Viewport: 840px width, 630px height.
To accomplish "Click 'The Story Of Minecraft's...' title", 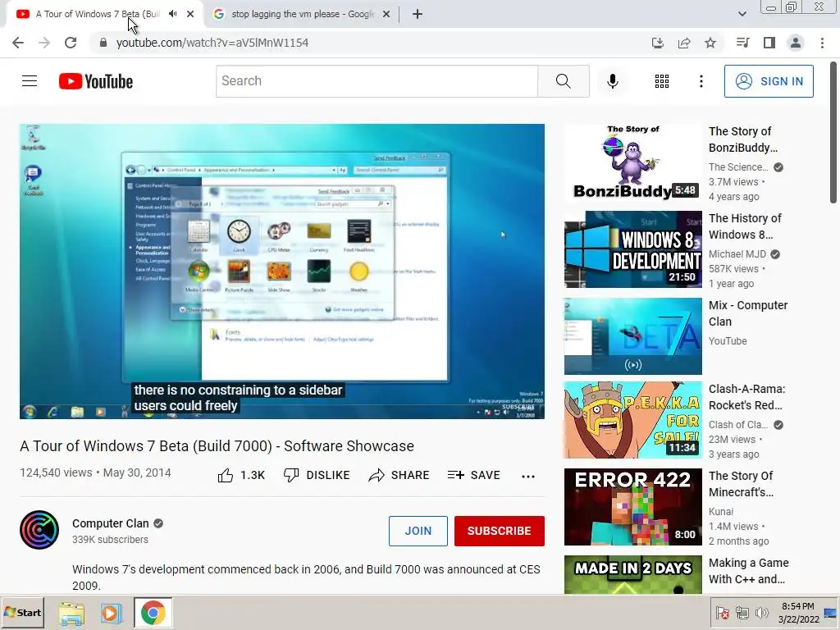I will (741, 484).
